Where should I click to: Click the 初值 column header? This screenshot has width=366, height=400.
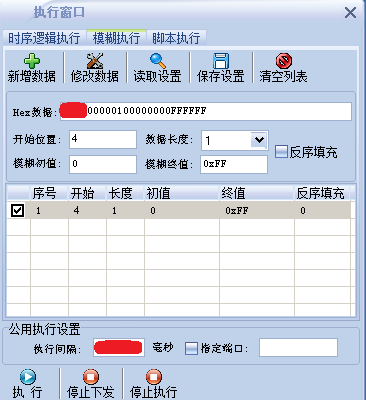(182, 193)
